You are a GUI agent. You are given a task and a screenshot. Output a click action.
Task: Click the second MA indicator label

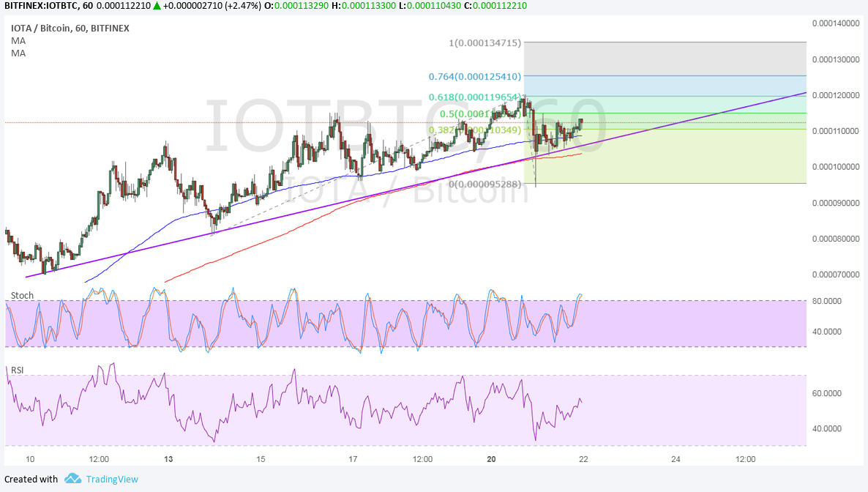(18, 53)
